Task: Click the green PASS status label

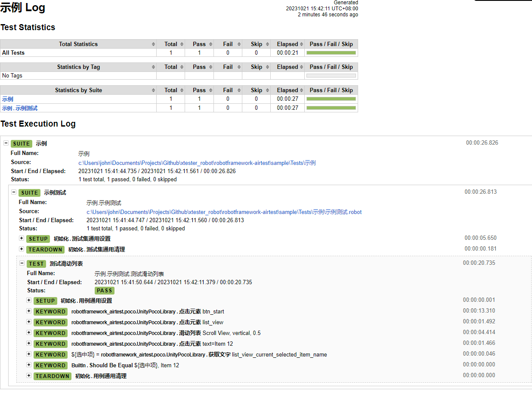Action: pos(105,291)
